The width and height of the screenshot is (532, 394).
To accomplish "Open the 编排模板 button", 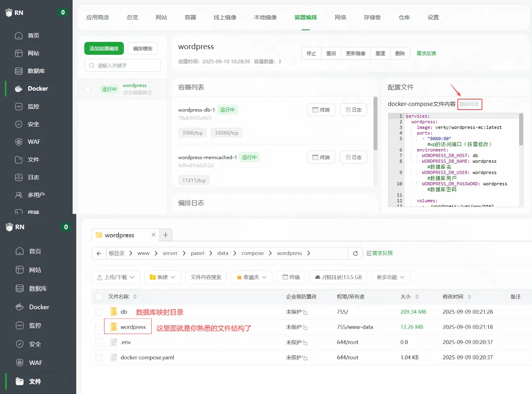I will (x=143, y=48).
